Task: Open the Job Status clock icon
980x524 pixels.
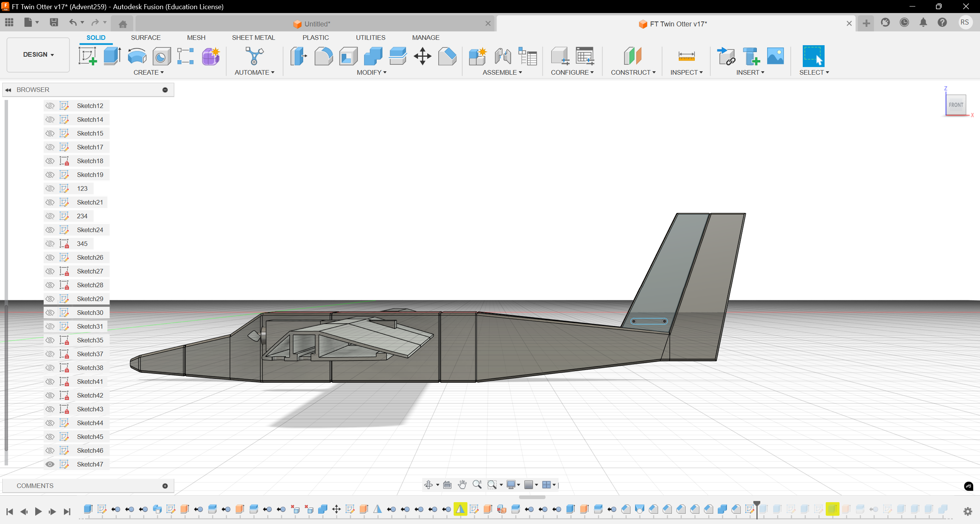Action: pyautogui.click(x=904, y=22)
